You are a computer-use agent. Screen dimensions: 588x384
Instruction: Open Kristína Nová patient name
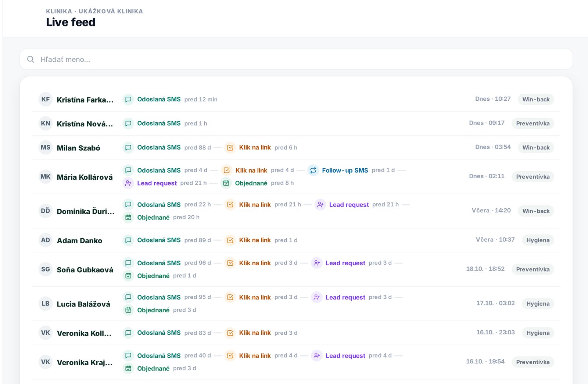[85, 124]
